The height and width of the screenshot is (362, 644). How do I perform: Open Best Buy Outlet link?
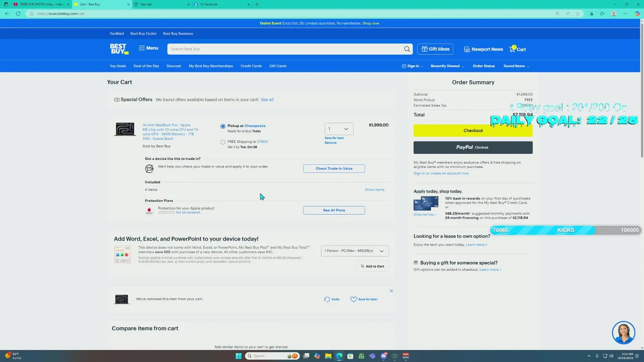[143, 34]
